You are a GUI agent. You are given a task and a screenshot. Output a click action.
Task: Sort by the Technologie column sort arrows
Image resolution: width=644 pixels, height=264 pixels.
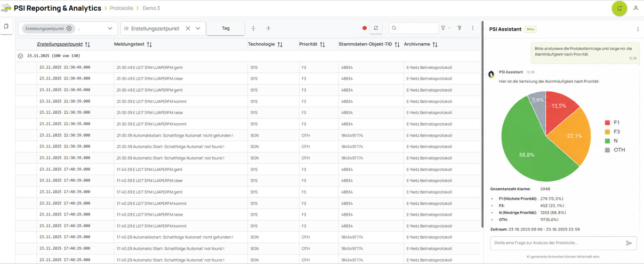coord(280,44)
